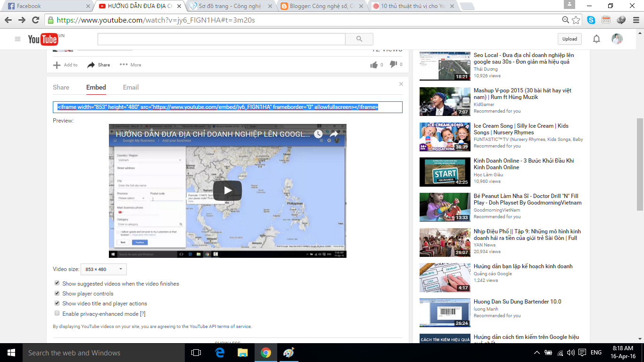This screenshot has height=362, width=644.
Task: Play the embedded preview video
Action: [227, 190]
